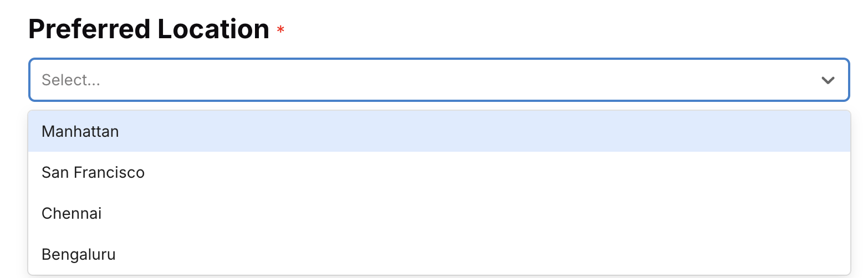Click the first option, Manhattan
This screenshot has height=278, width=868.
click(x=80, y=132)
